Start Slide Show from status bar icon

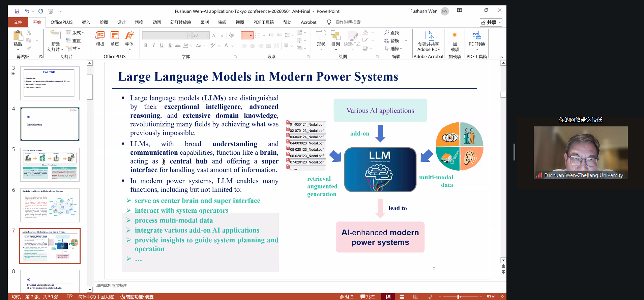tap(430, 297)
